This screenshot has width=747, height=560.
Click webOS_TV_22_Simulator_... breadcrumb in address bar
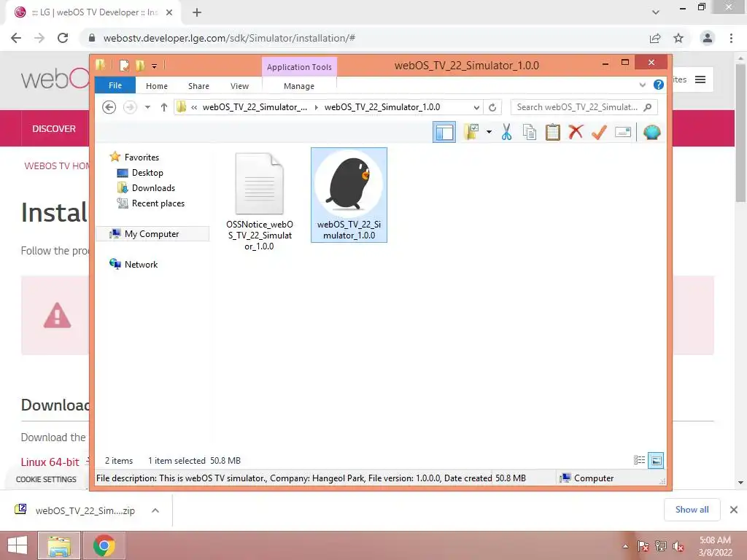coord(255,107)
